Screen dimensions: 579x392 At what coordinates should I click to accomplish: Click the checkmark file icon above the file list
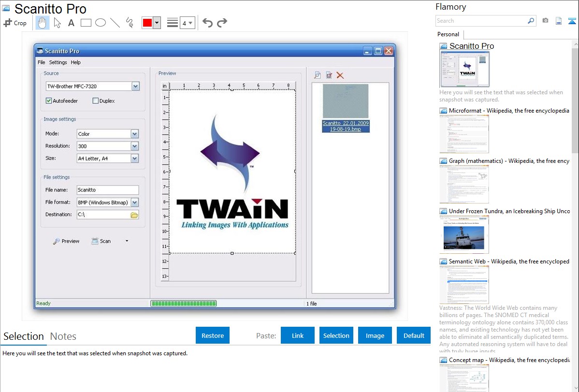coord(329,75)
